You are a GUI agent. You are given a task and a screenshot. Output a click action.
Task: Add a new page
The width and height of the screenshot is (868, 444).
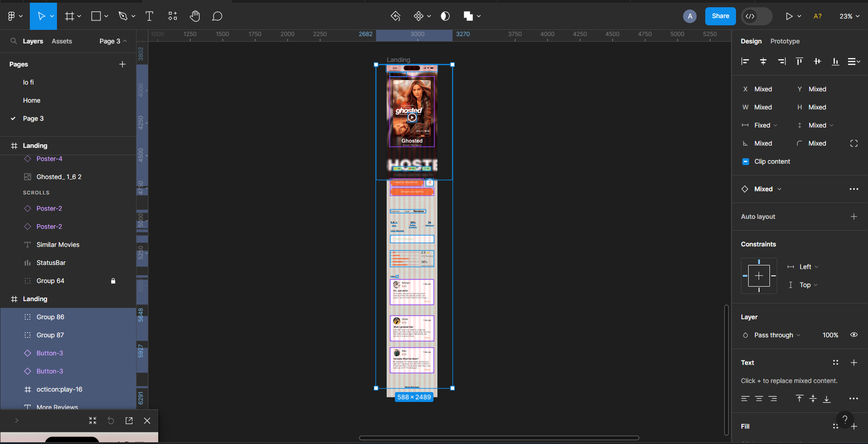pyautogui.click(x=122, y=64)
